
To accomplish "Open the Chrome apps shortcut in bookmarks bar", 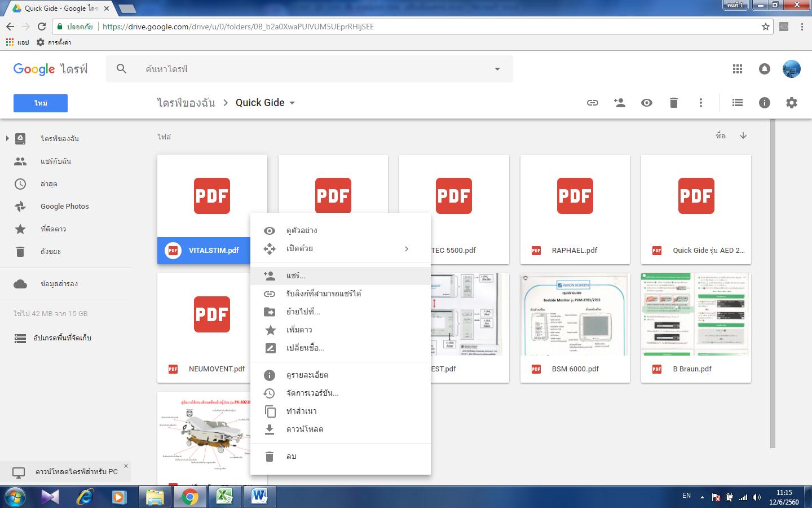I will (17, 42).
